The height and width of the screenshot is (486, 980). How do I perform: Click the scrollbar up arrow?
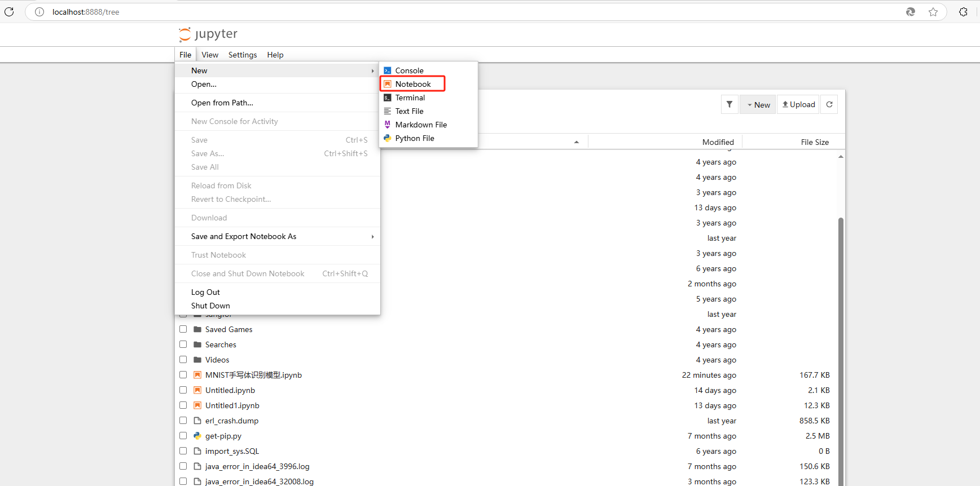[841, 157]
